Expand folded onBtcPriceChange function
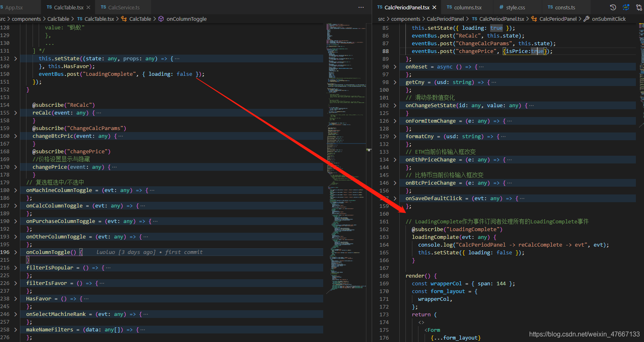644x342 pixels. coord(395,183)
